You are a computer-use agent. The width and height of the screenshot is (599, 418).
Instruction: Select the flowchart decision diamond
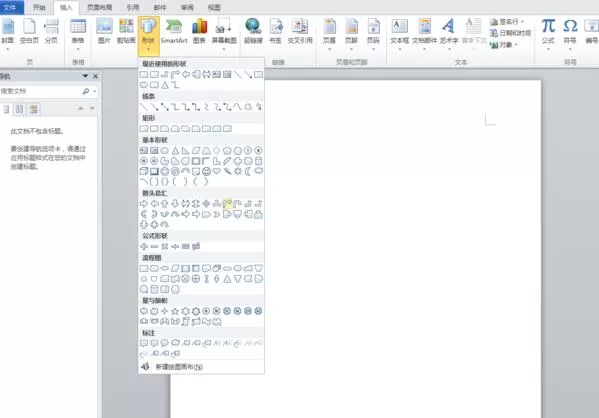tap(165, 269)
